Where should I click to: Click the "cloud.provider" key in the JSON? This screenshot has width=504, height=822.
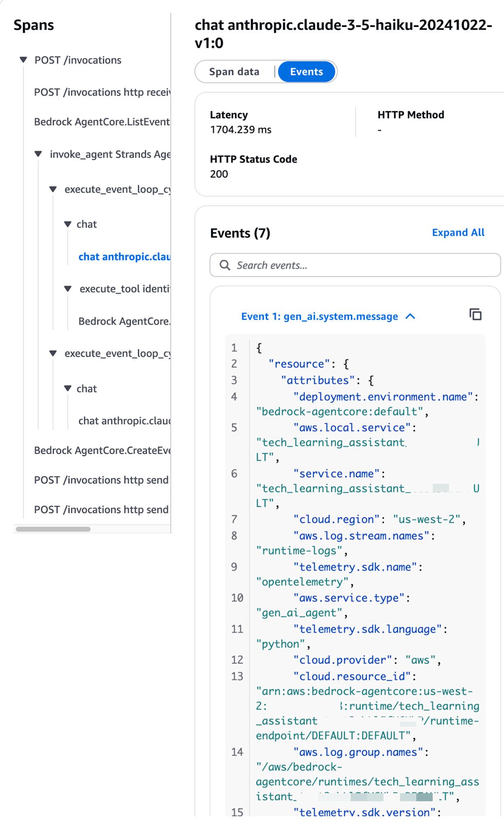tap(343, 660)
